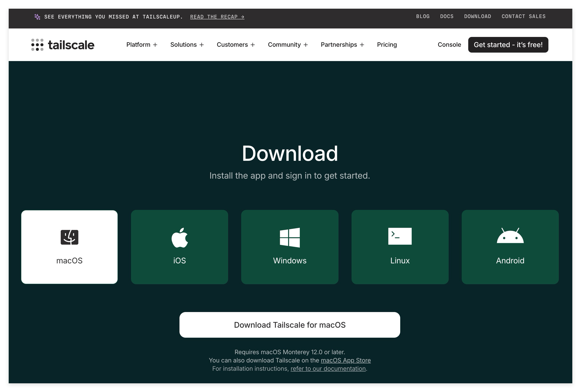
Task: Expand the Partnerships menu
Action: [x=342, y=45]
